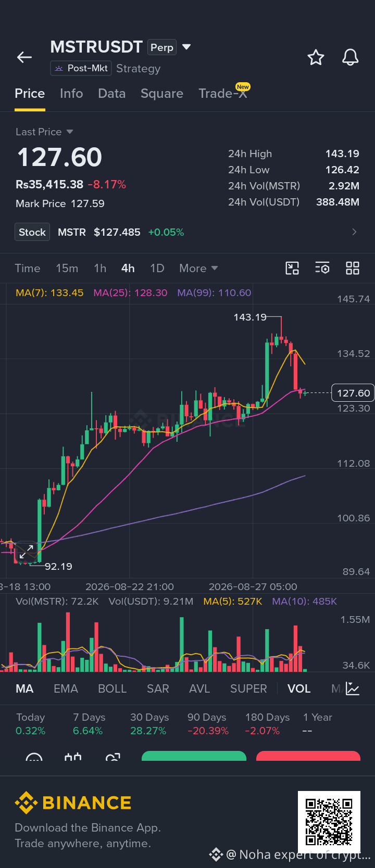Viewport: 375px width, 868px height.
Task: Click the 180 Days -2.07% performance
Action: 267,724
